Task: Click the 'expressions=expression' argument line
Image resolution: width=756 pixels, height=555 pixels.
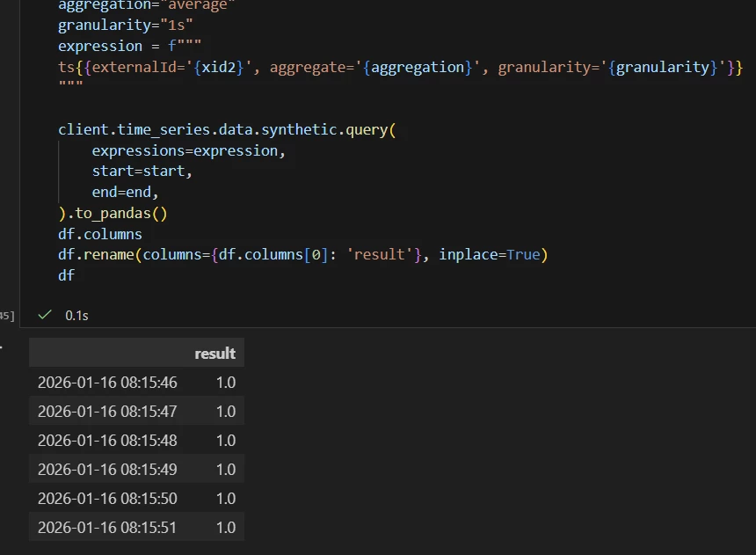Action: [x=189, y=150]
